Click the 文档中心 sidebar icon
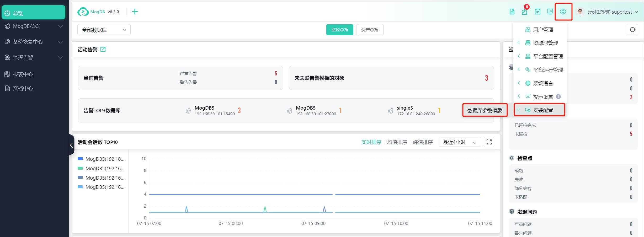 coord(7,88)
